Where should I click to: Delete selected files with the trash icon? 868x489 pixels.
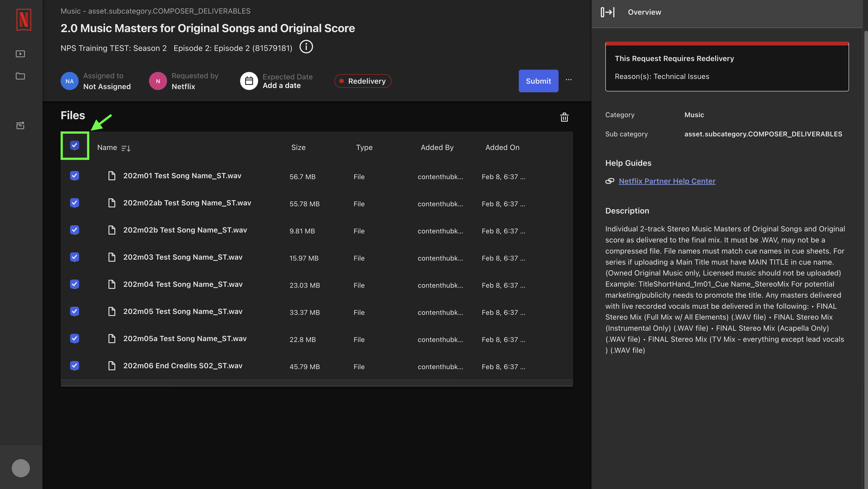[564, 117]
